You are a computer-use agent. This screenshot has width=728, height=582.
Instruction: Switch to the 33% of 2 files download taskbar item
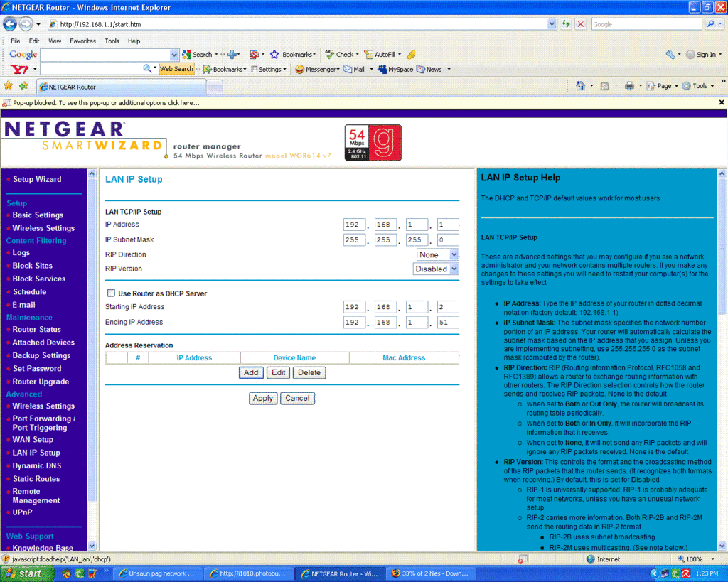click(430, 574)
